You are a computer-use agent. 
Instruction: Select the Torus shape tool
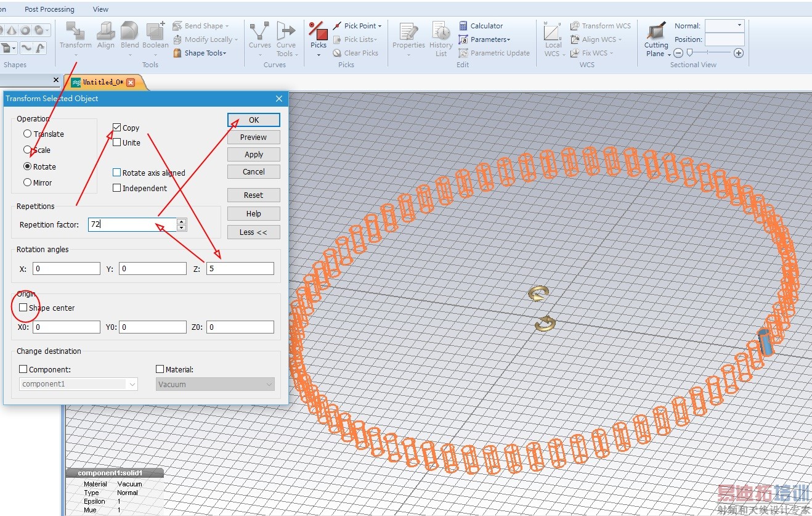point(25,30)
